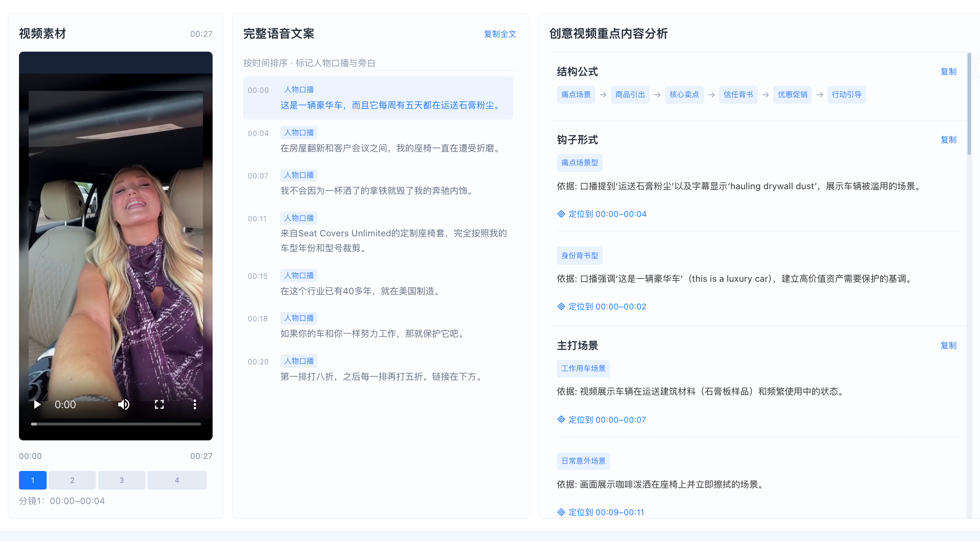Select storyboard segment 2
980x542 pixels.
point(72,480)
